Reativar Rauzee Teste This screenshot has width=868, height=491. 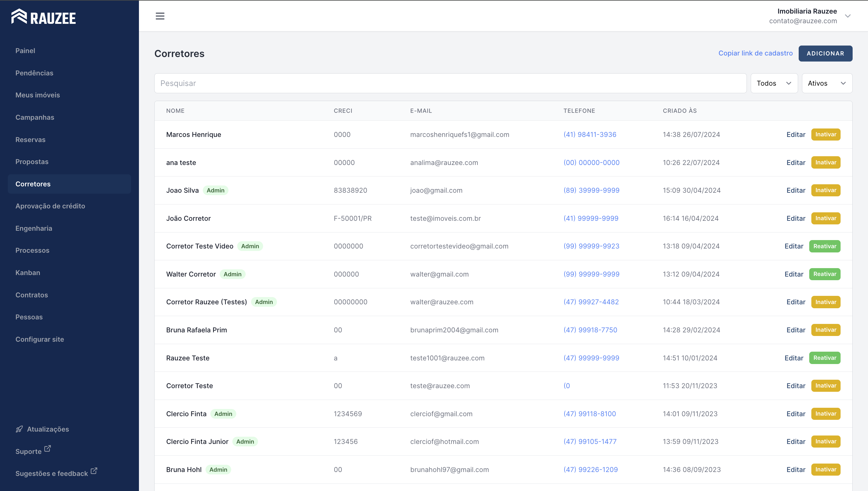(825, 358)
